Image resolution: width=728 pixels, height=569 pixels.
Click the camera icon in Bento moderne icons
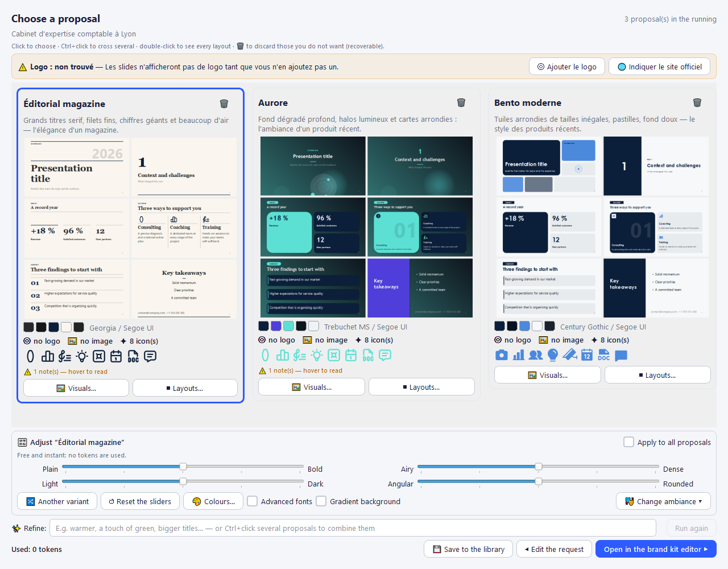(501, 355)
